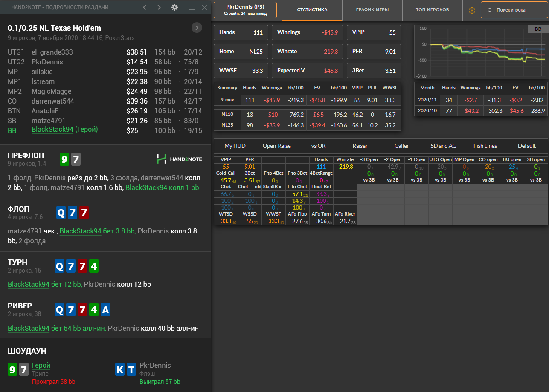Screen dimensions: 549x392
Task: Click the Hand2Note logo
Action: click(180, 159)
